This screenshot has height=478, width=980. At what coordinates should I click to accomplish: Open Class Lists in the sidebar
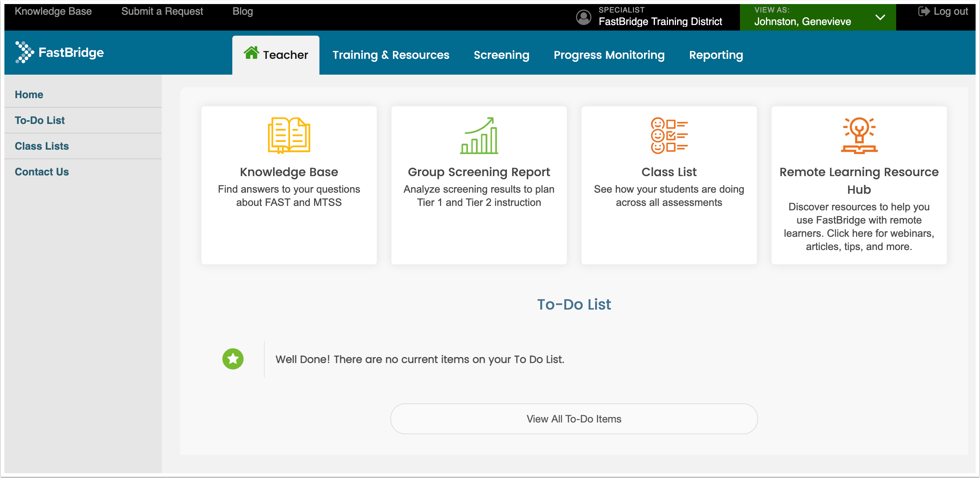pos(42,146)
